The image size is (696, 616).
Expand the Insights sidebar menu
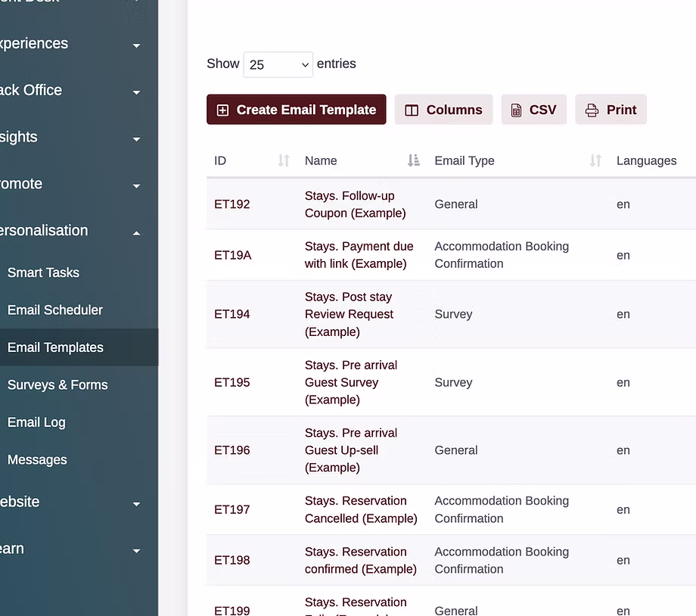point(136,139)
